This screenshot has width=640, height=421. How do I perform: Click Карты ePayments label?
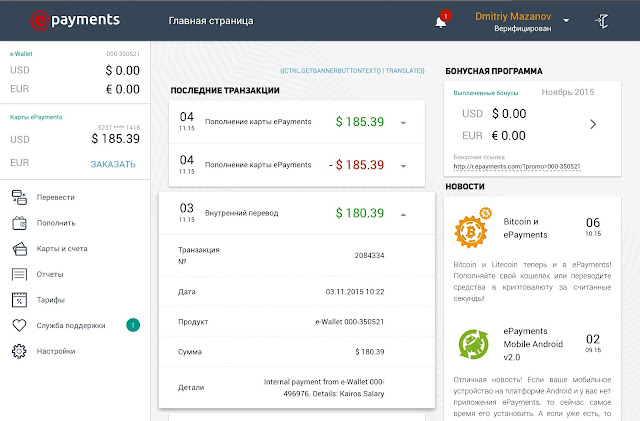[36, 117]
